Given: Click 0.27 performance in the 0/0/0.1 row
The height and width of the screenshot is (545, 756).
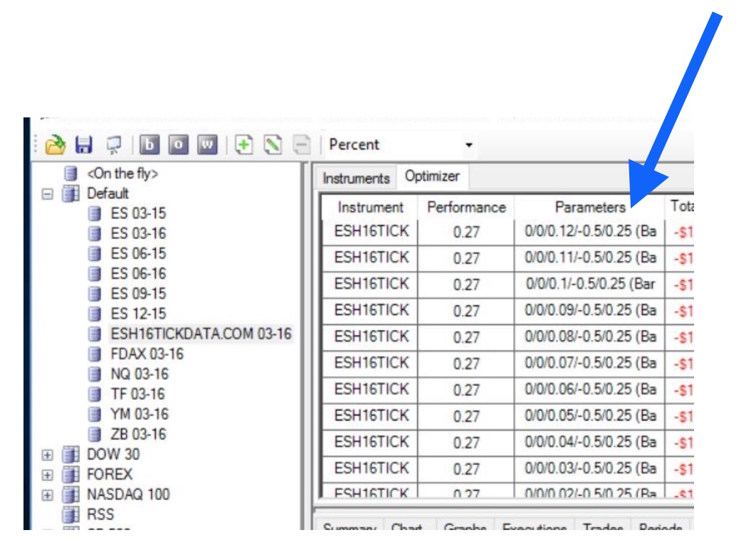Looking at the screenshot, I should point(466,285).
